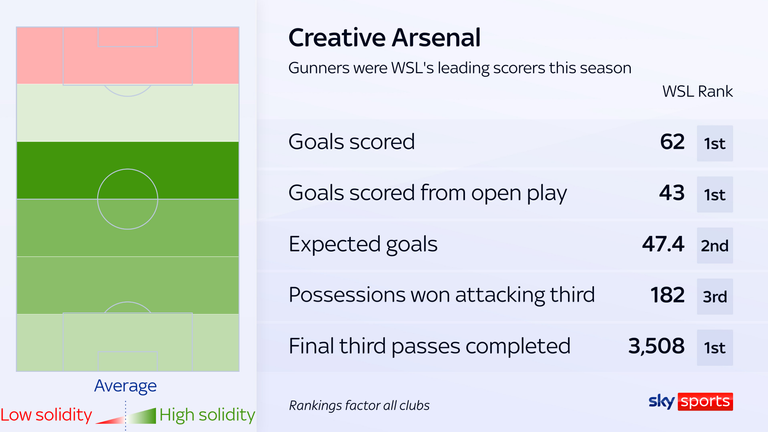Screen dimensions: 768x432
Task: Click the Average label under the pitch
Action: (x=125, y=386)
